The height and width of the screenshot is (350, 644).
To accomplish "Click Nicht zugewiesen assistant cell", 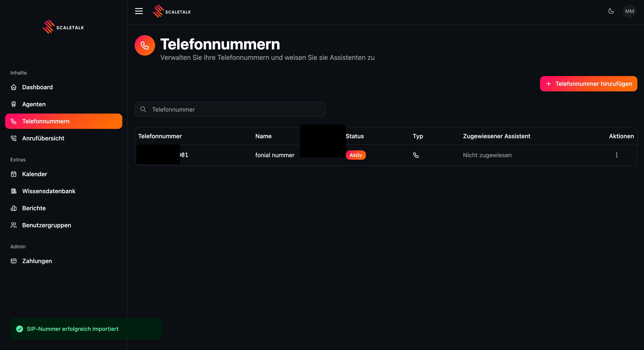I will tap(487, 155).
